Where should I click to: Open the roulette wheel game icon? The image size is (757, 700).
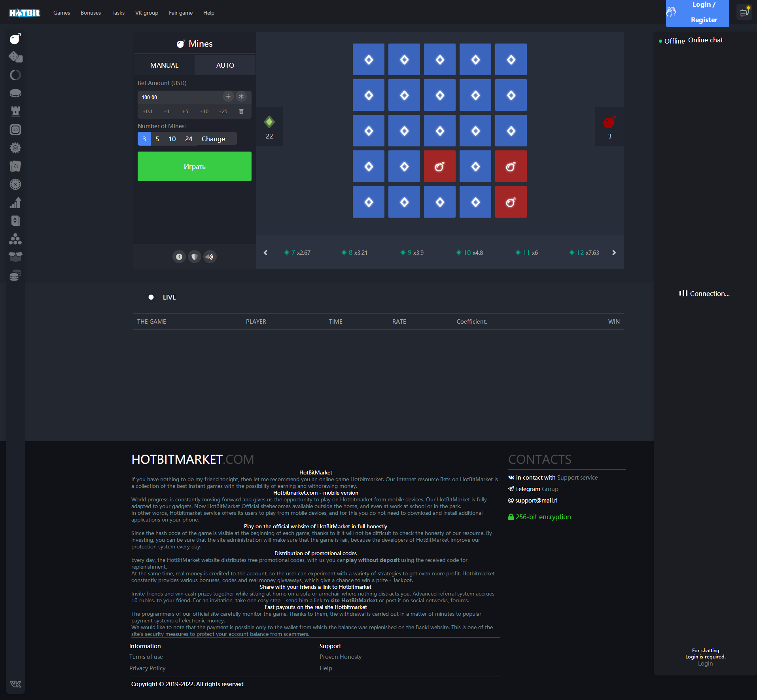pos(15,184)
